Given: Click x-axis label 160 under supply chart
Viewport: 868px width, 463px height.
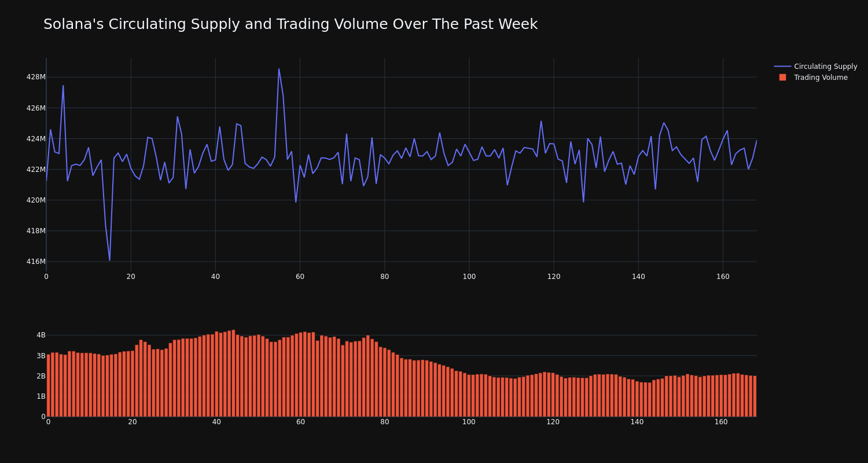Looking at the screenshot, I should tap(723, 277).
